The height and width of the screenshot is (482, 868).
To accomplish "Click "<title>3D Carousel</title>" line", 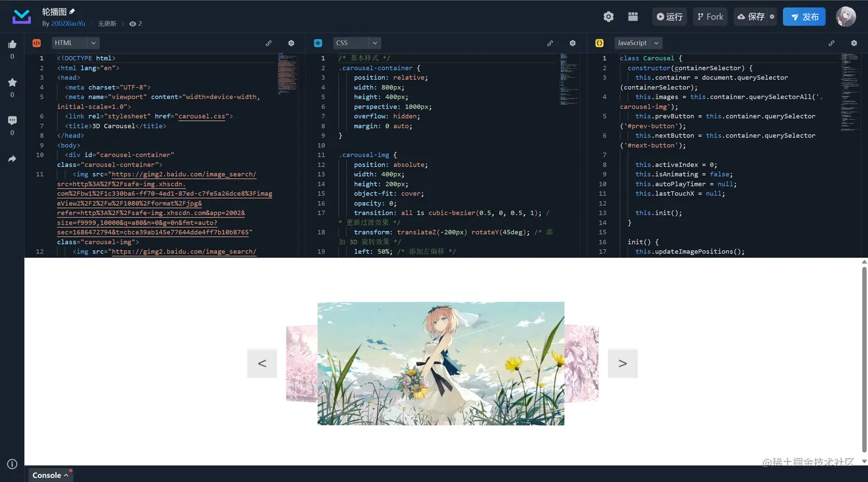I will 115,126.
